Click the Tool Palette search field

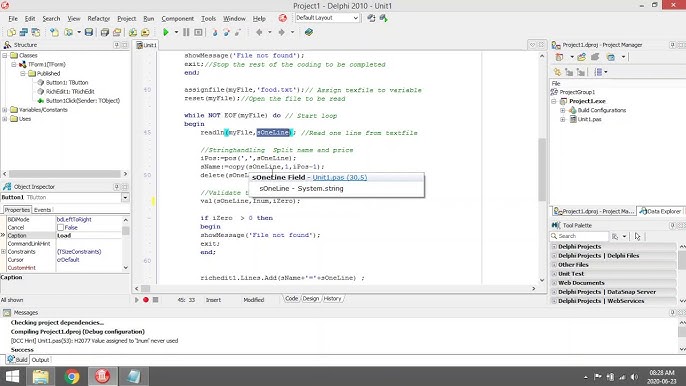(x=579, y=236)
